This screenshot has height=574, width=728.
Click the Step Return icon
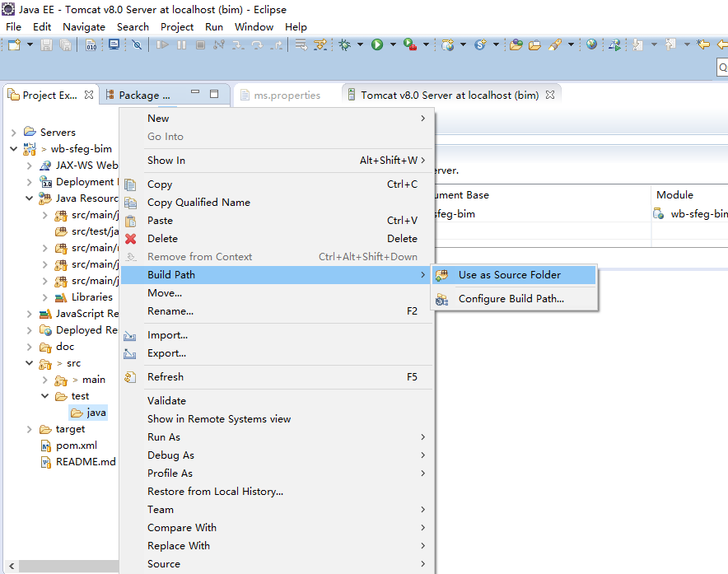point(276,44)
